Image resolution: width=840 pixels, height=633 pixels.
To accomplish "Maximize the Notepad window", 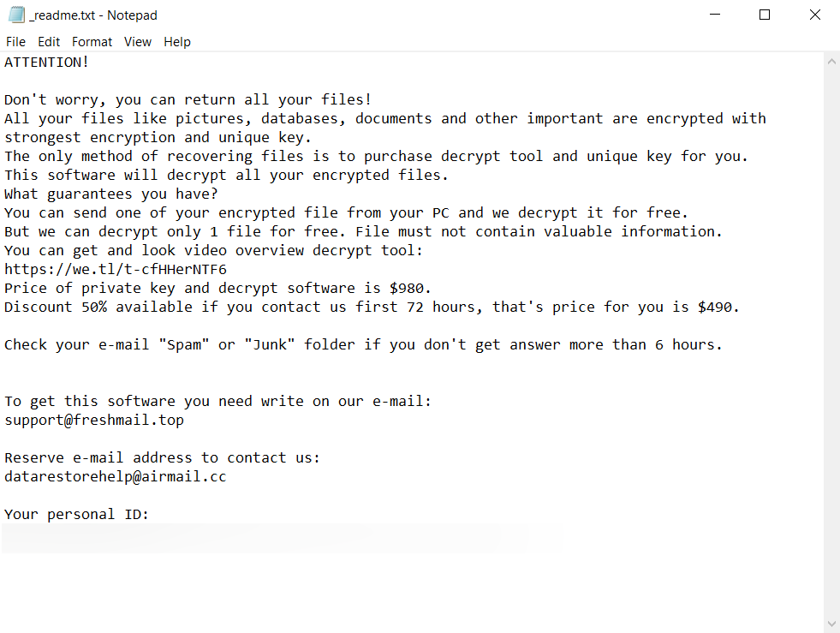I will (765, 15).
